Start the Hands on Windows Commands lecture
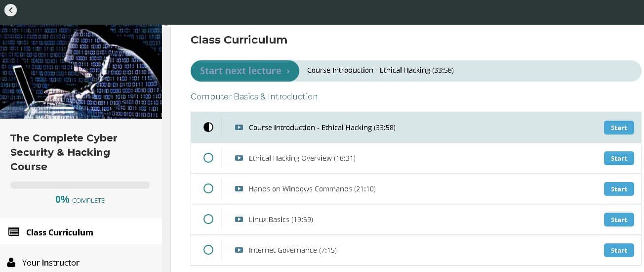644x272 pixels. pyautogui.click(x=618, y=189)
